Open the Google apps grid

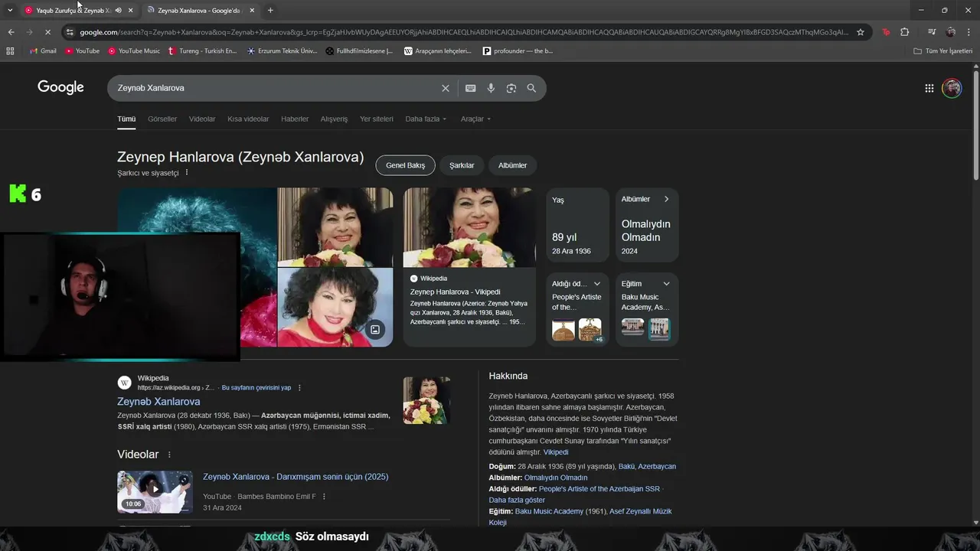point(929,88)
